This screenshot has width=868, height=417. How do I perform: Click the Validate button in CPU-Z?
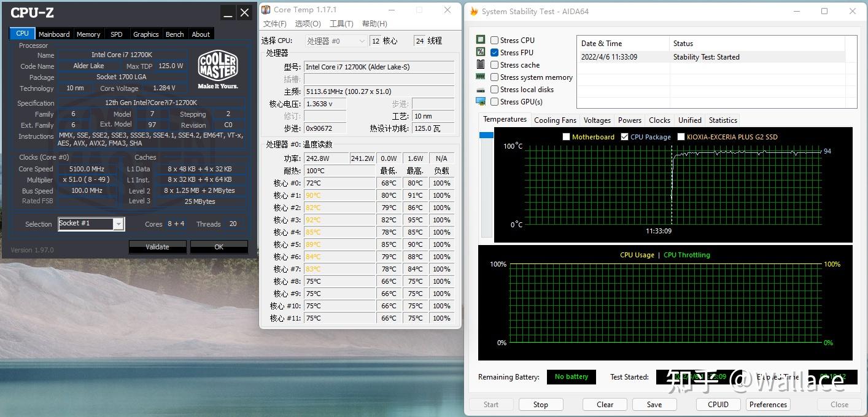(157, 247)
